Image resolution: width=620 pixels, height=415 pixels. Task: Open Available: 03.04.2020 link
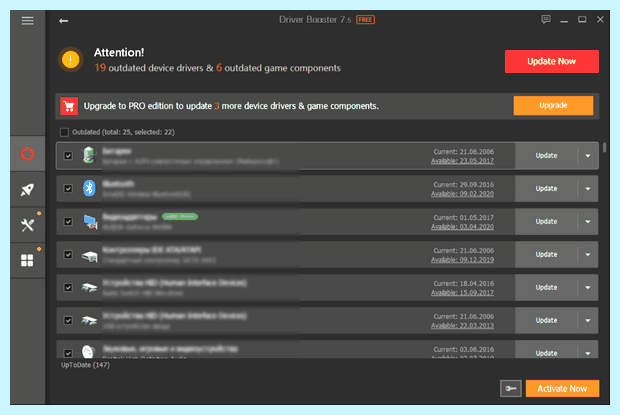[x=462, y=227]
